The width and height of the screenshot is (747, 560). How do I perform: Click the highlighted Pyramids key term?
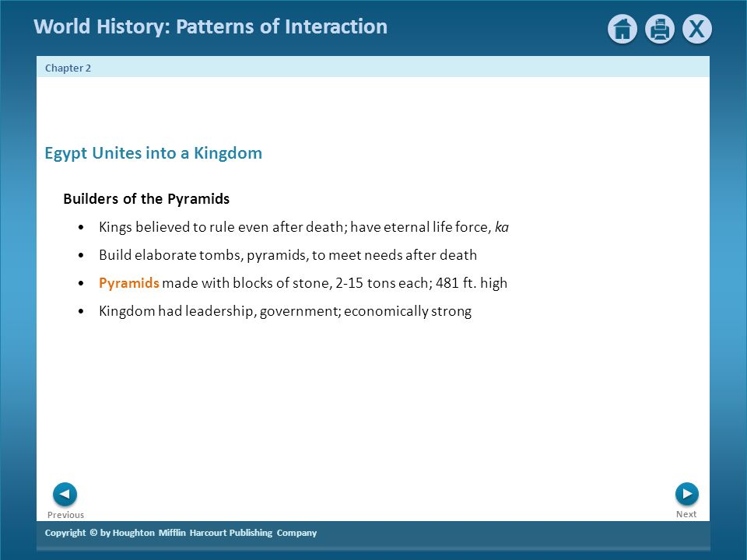128,283
